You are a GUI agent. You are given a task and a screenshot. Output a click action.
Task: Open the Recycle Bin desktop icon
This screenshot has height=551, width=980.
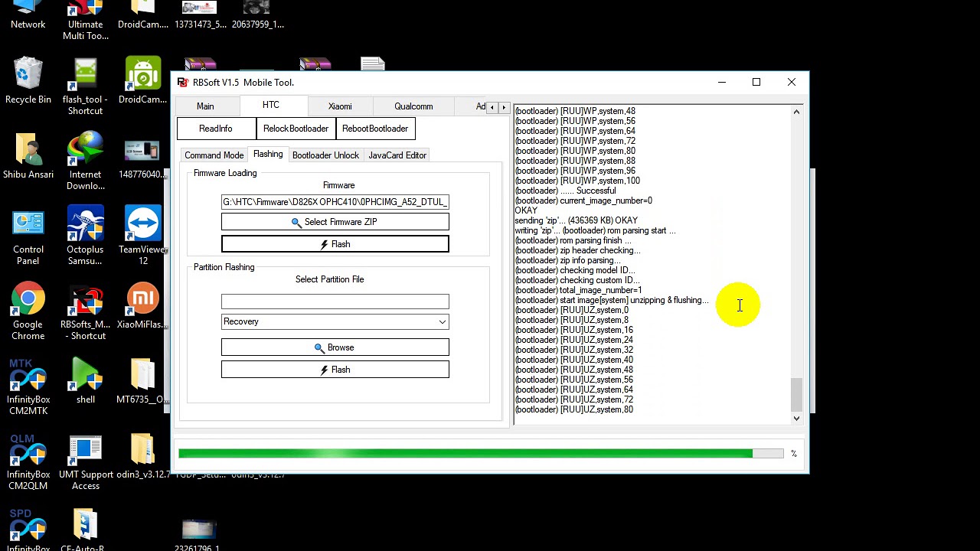[28, 81]
